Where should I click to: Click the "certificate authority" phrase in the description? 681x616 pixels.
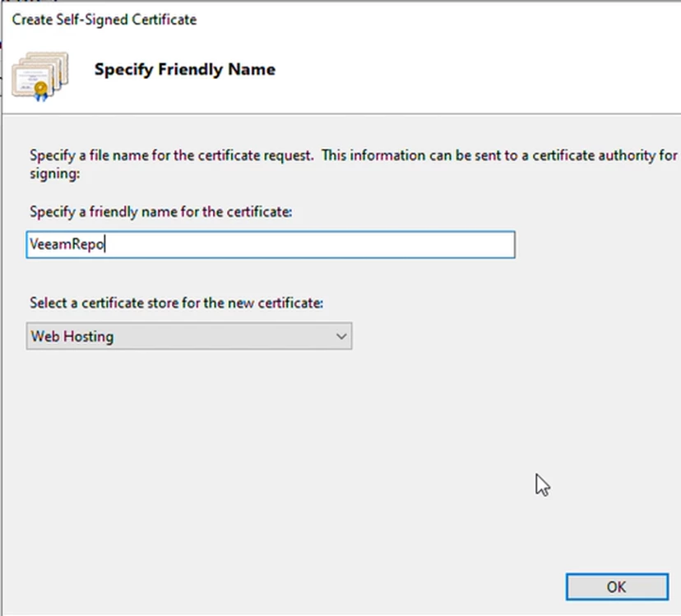[x=594, y=155]
